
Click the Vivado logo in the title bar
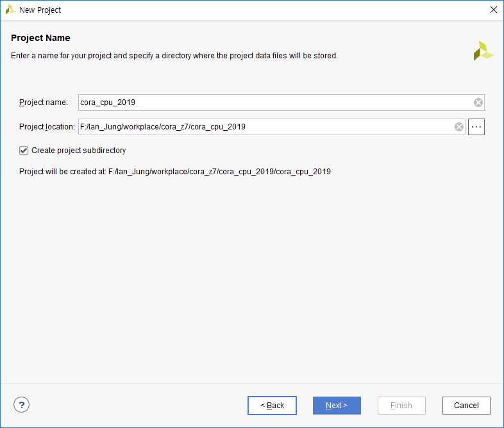click(x=10, y=10)
